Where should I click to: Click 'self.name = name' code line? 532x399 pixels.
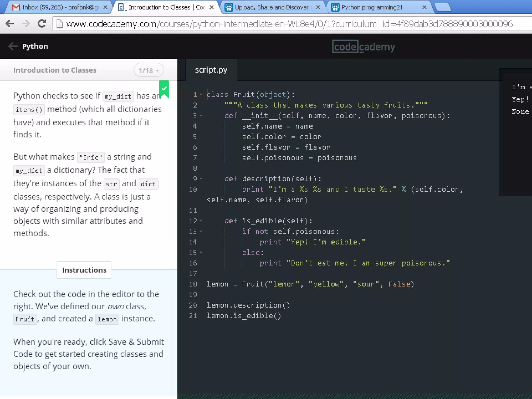click(x=277, y=126)
